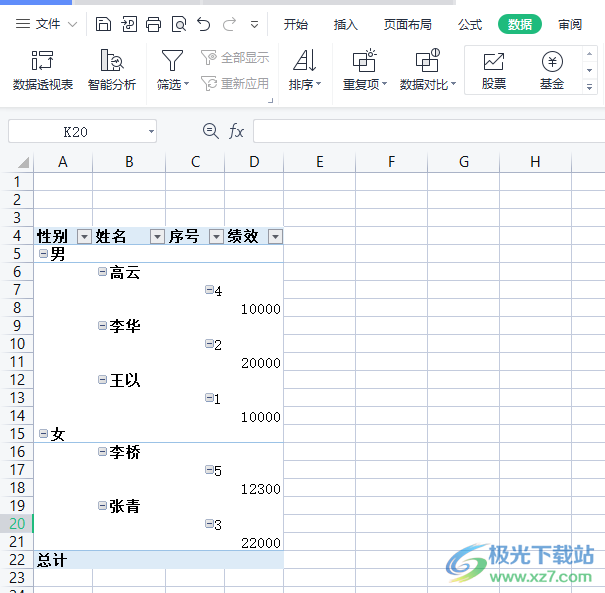Collapse the 张青 item
Screen dimensions: 605x593
click(102, 505)
